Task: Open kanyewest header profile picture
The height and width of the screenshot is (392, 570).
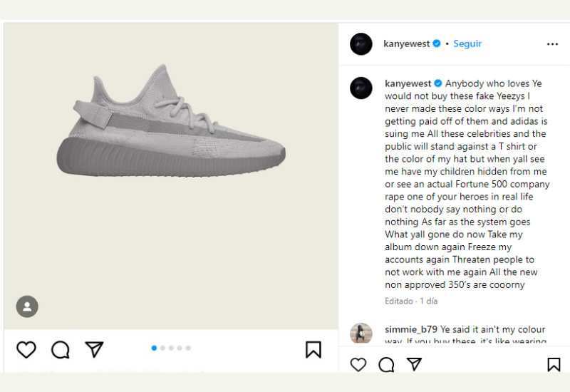Action: point(361,44)
